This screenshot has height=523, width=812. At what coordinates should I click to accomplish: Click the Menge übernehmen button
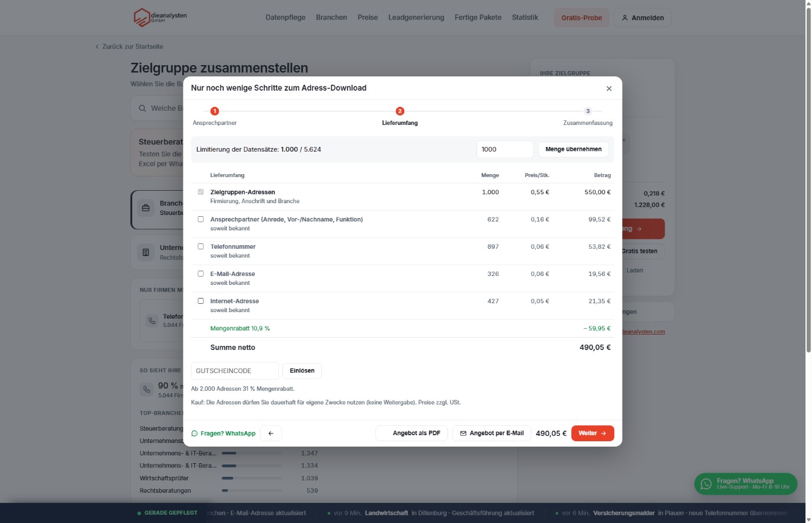point(573,149)
